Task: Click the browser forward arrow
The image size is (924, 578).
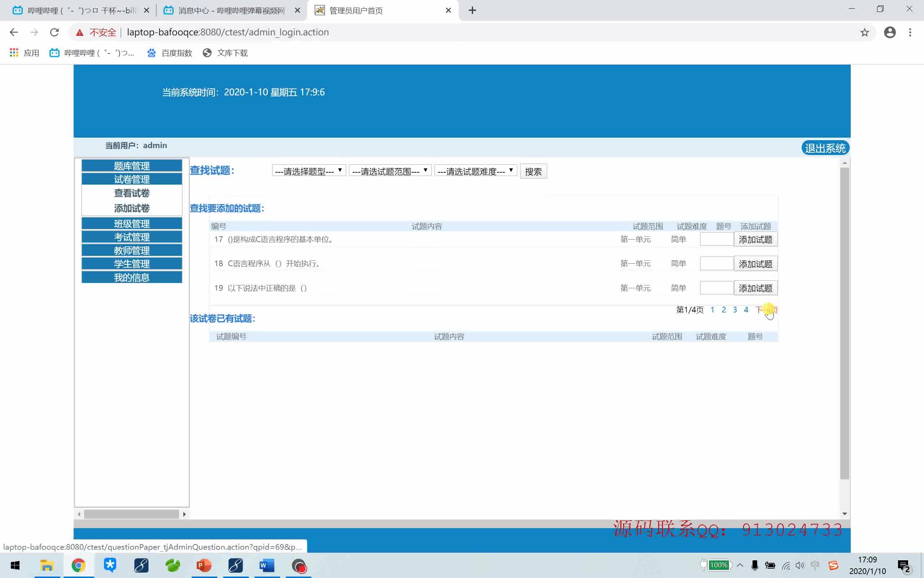Action: tap(34, 32)
